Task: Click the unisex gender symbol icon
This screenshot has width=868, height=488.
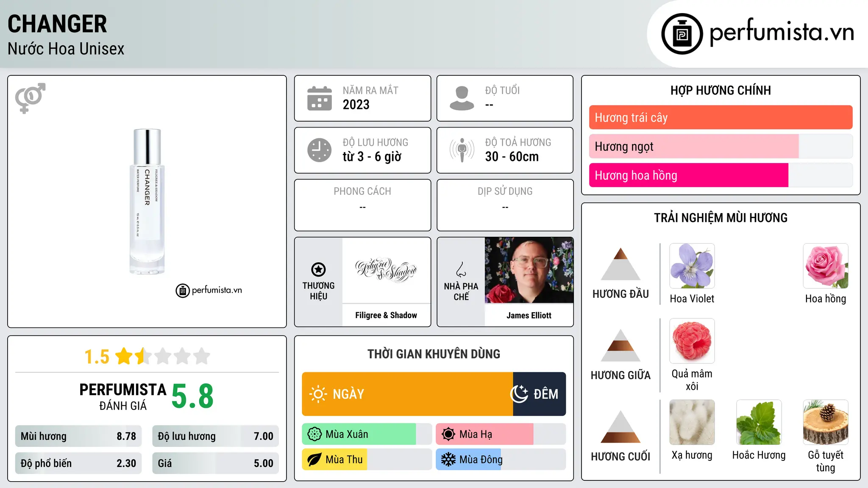Action: [x=30, y=98]
